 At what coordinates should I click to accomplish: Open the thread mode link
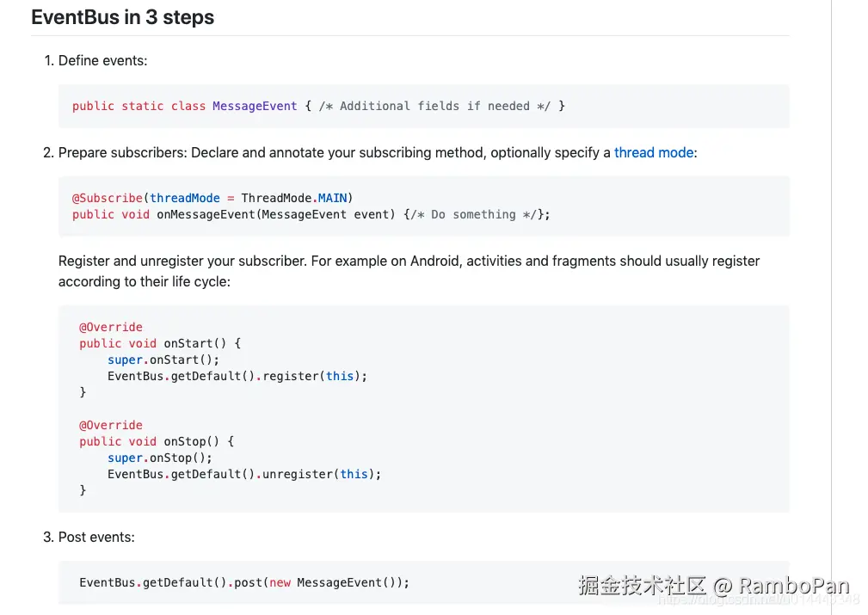(653, 152)
